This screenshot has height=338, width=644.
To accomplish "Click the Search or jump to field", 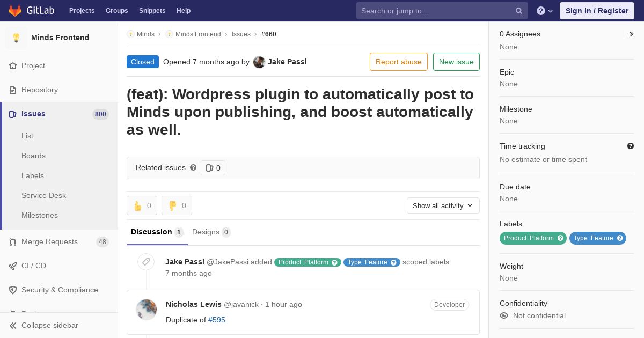I will (x=442, y=11).
